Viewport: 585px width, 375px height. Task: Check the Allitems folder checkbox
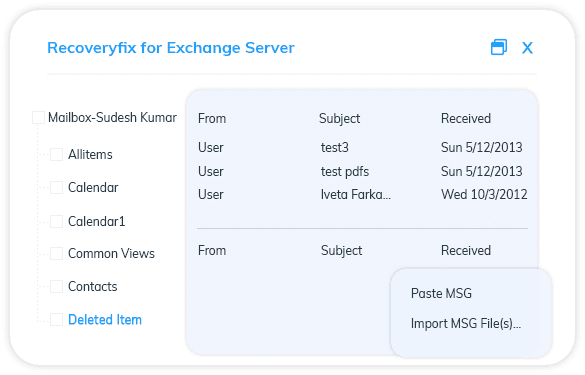[x=56, y=154]
